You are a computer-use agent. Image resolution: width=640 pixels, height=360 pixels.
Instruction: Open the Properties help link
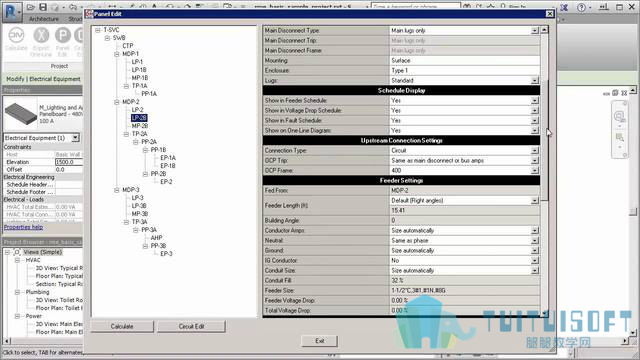[23, 227]
